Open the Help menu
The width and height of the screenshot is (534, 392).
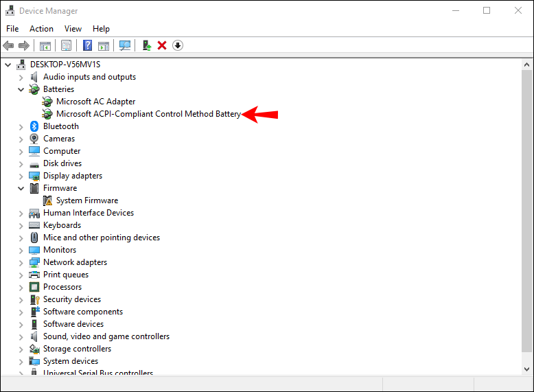(x=101, y=29)
